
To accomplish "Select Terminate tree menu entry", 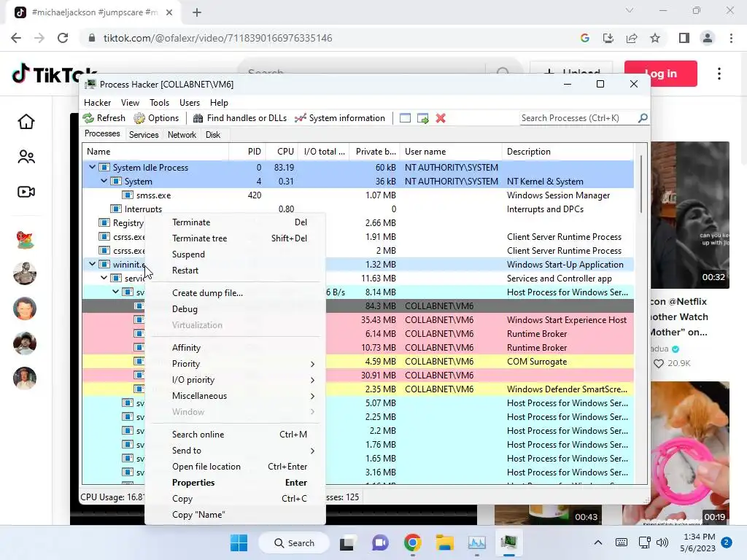I will 236,238.
